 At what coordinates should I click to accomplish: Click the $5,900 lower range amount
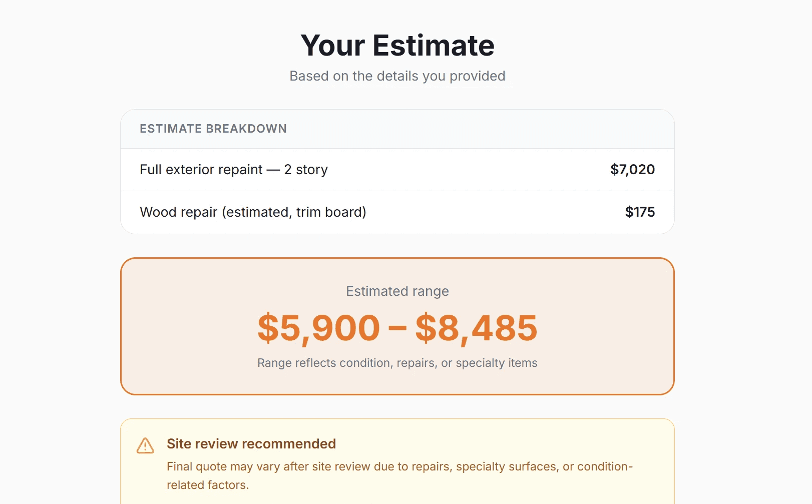click(319, 328)
